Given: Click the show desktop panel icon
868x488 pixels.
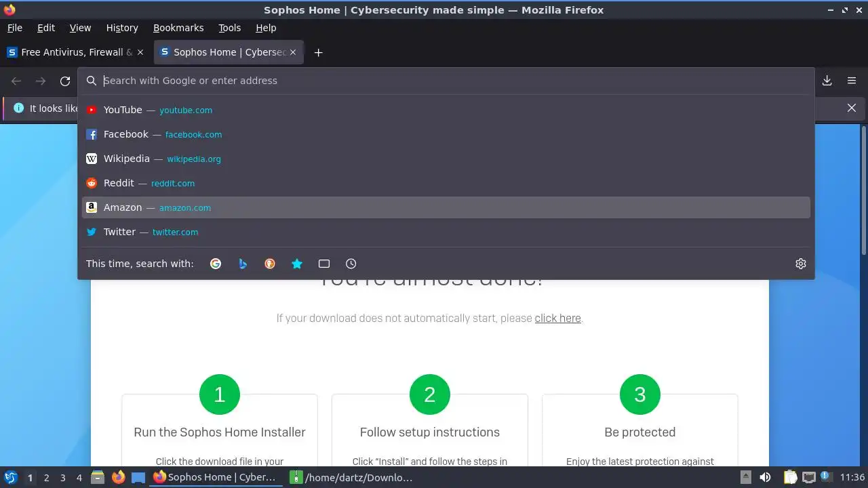Looking at the screenshot, I should coord(138,477).
